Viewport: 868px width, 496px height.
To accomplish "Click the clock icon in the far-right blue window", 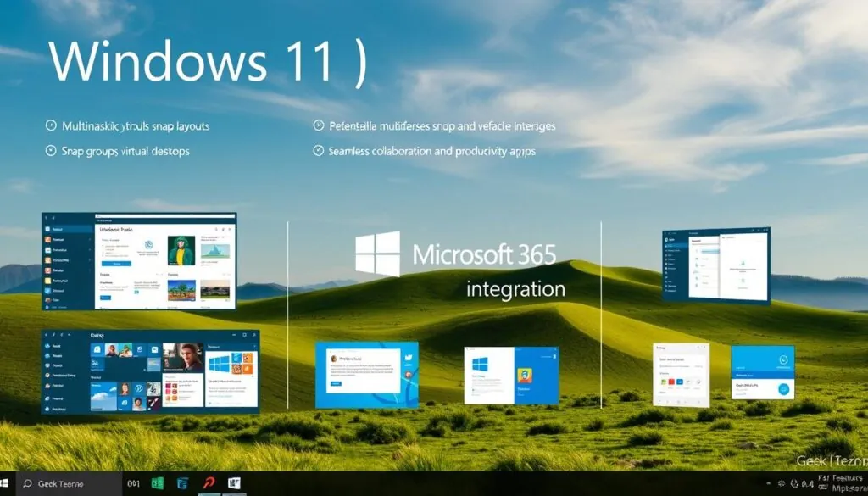I will 783,359.
